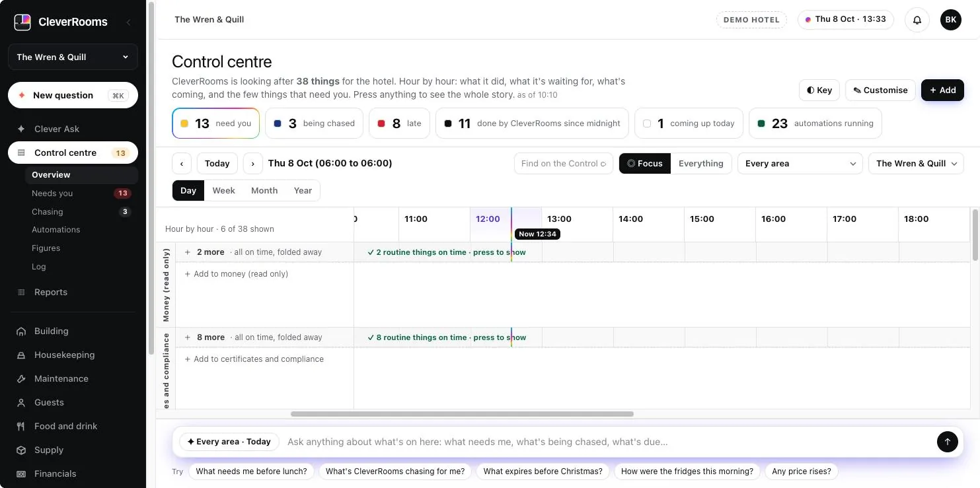This screenshot has height=488, width=980.
Task: Switch to the Week view tab
Action: point(223,190)
